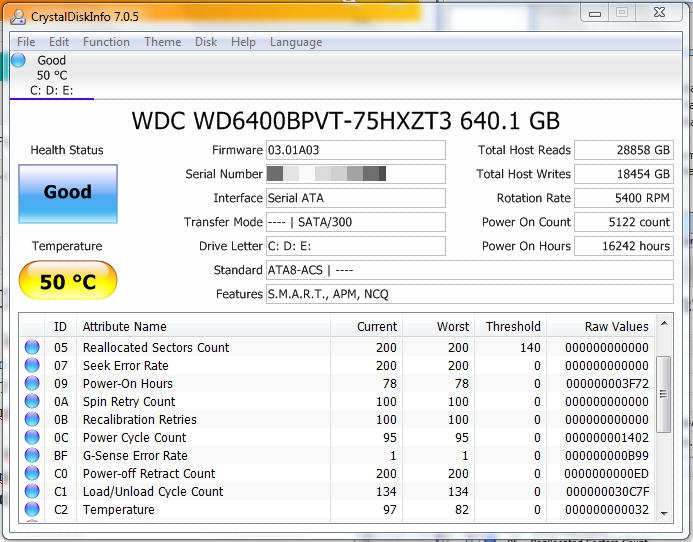Open the Disk menu

click(206, 42)
